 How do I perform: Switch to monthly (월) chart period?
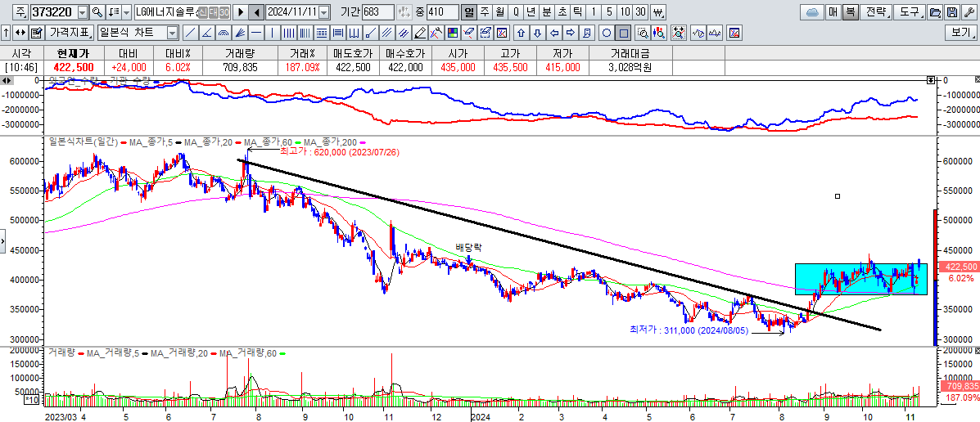click(499, 12)
